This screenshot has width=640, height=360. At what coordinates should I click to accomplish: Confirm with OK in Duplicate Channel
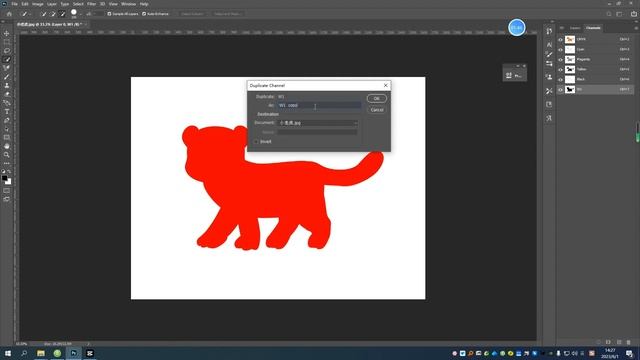(376, 98)
